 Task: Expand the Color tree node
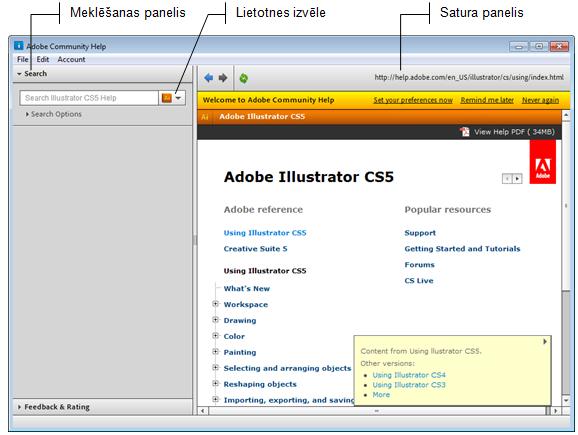point(216,335)
